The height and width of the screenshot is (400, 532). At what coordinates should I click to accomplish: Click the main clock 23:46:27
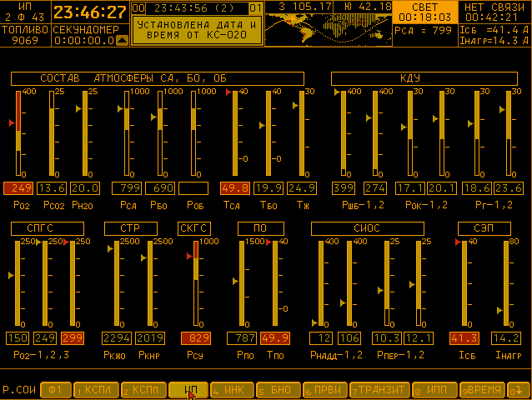coord(90,12)
